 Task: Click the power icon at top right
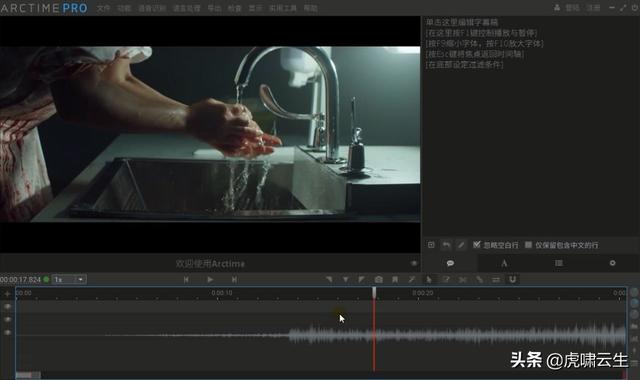[x=636, y=8]
